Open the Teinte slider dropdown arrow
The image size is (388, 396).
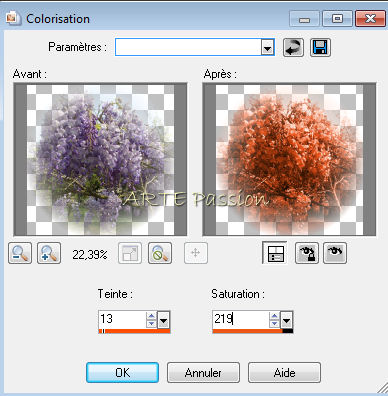point(163,320)
